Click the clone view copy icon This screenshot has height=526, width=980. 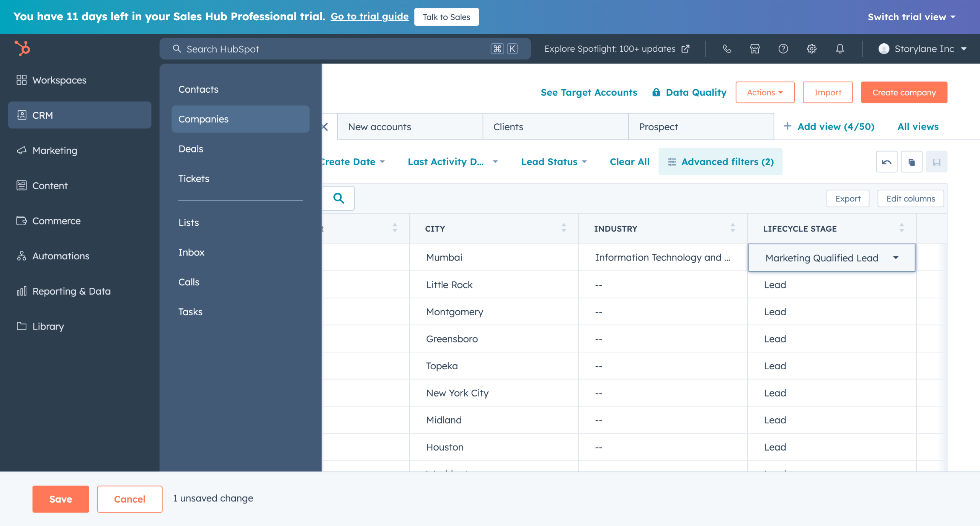[x=912, y=162]
